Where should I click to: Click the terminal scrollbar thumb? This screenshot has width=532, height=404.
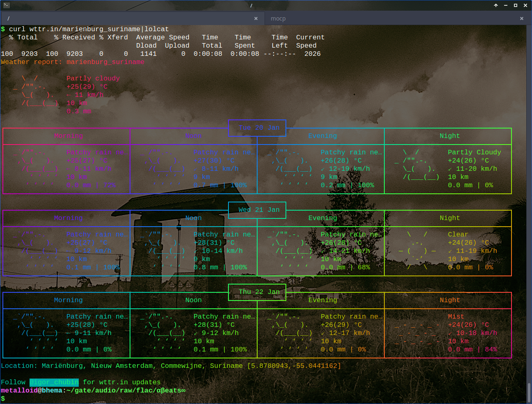tap(529, 393)
